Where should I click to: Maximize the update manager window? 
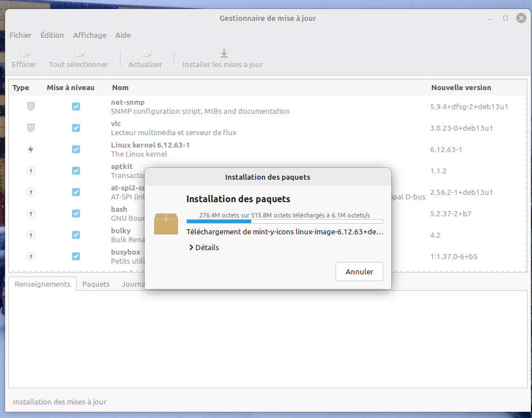[x=505, y=18]
